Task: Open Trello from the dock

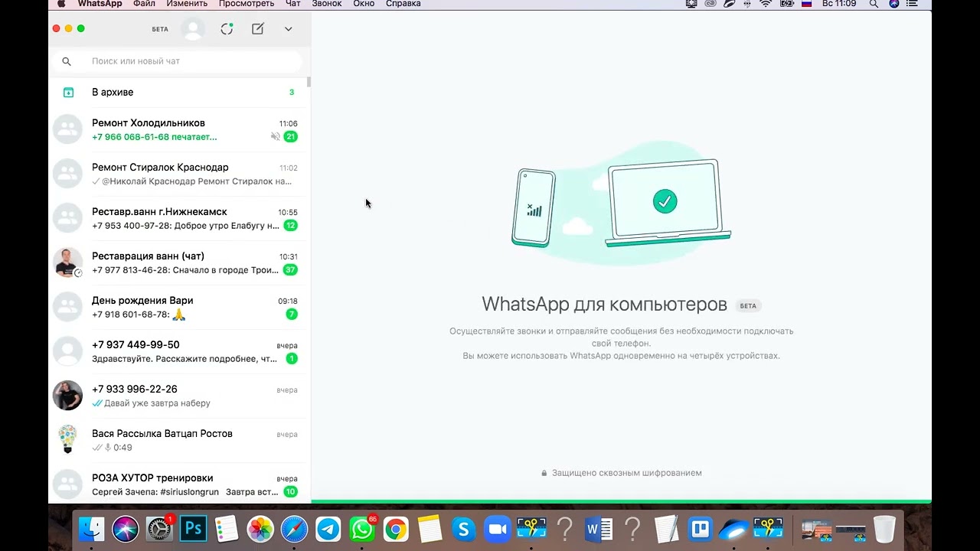Action: [x=700, y=529]
